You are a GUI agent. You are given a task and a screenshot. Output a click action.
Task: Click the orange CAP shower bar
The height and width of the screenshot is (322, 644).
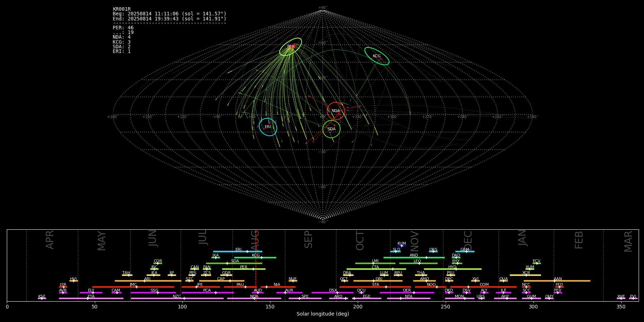click(x=222, y=281)
